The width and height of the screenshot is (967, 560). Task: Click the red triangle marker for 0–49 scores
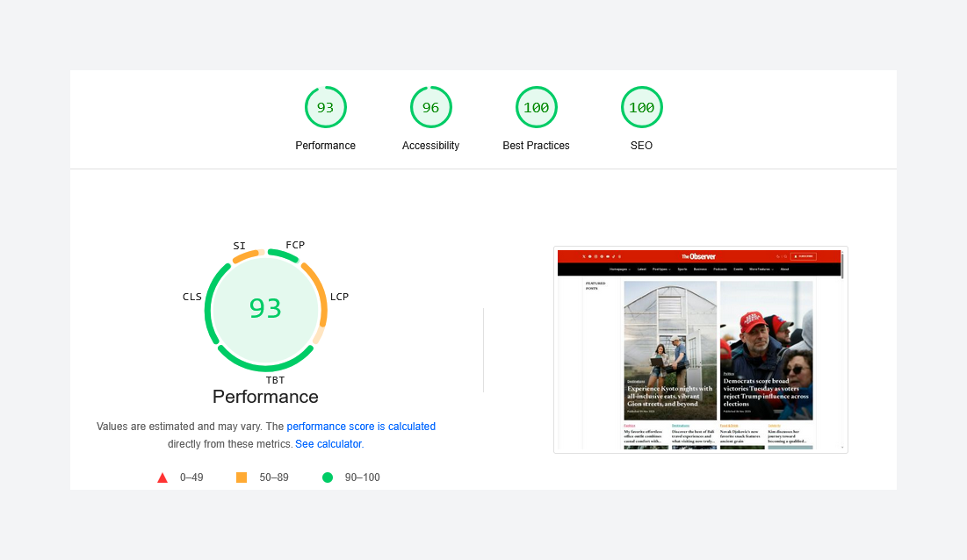click(x=162, y=477)
